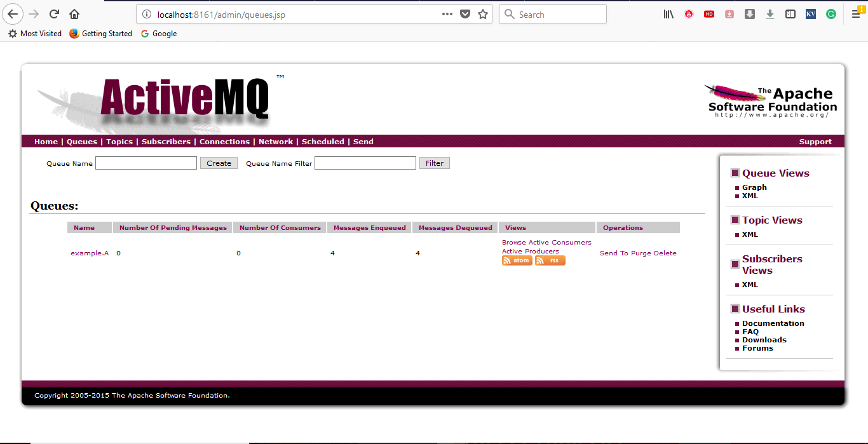Sort by Number Of Pending Messages
Viewport: 868px width, 444px height.
click(173, 227)
